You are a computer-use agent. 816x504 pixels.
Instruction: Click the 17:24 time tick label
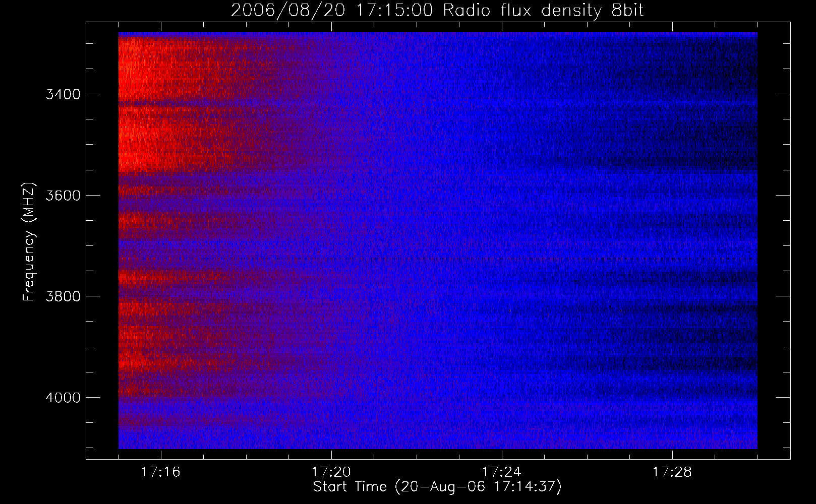(x=502, y=472)
